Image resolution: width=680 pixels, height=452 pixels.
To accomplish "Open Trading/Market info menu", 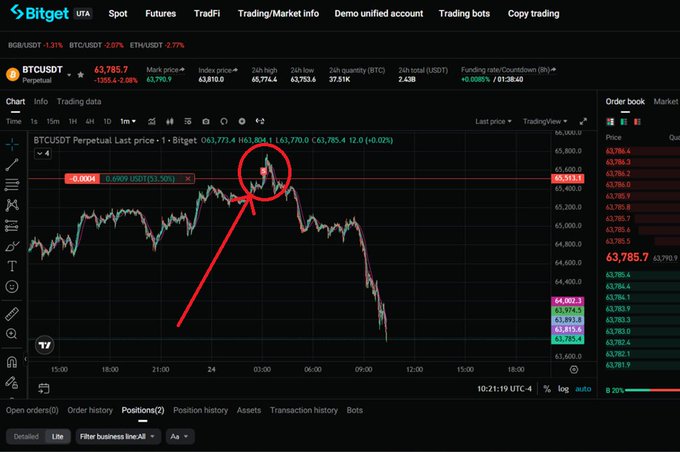I will [278, 13].
